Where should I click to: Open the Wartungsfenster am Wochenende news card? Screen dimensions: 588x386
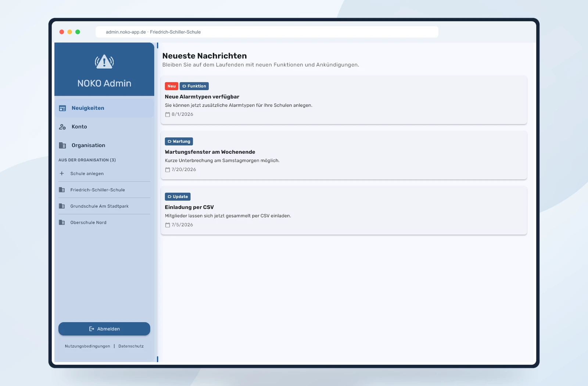click(344, 155)
